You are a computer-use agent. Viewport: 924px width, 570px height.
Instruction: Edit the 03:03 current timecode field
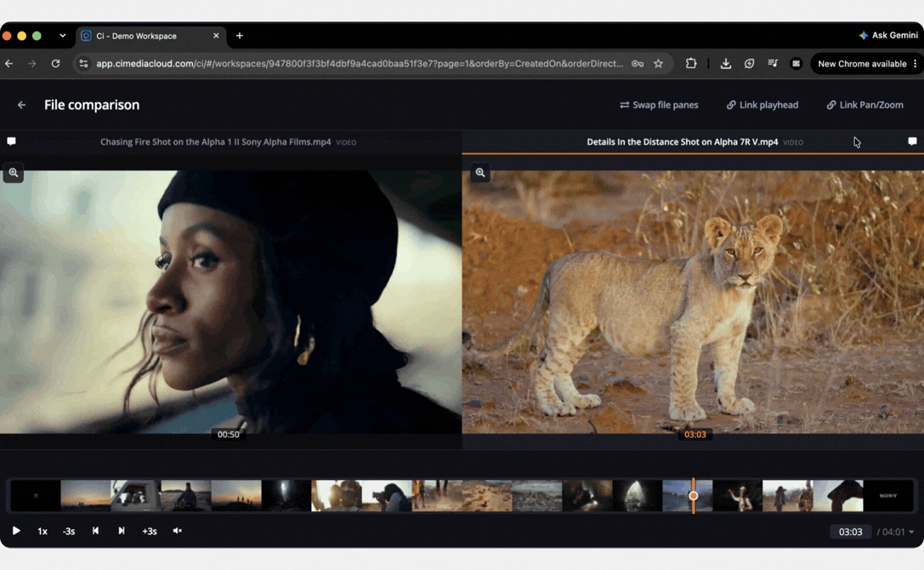pos(850,532)
